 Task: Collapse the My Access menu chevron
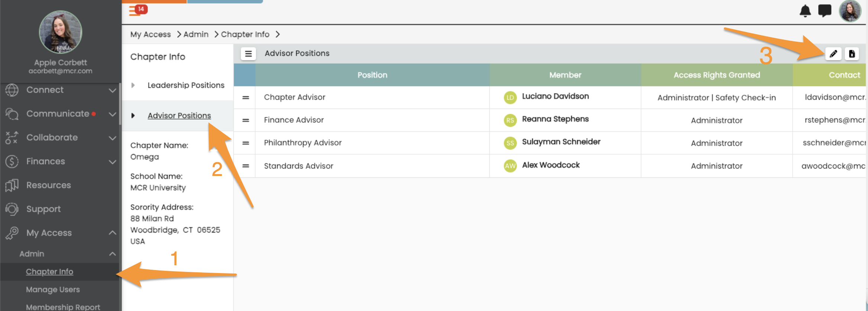(x=112, y=233)
